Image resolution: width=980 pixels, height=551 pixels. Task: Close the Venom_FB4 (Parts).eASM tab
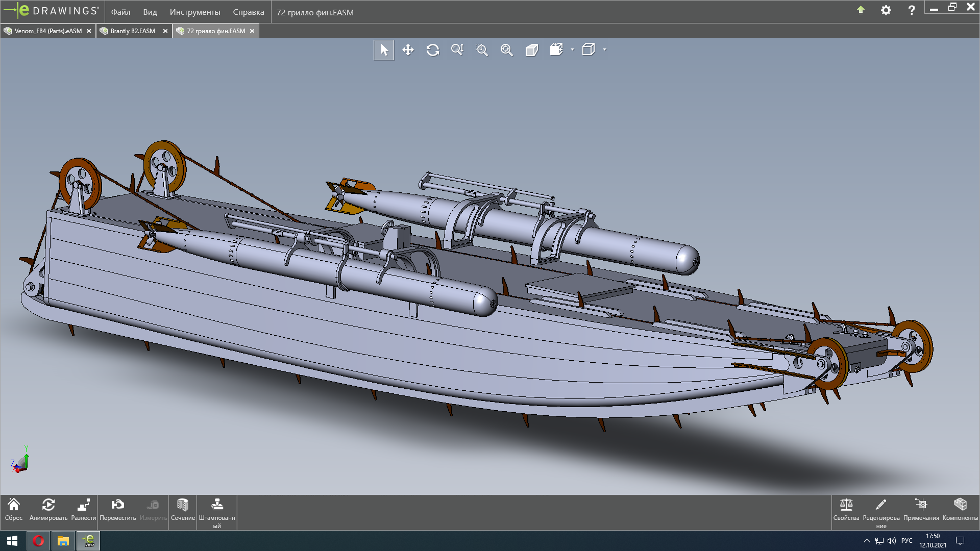coord(89,31)
